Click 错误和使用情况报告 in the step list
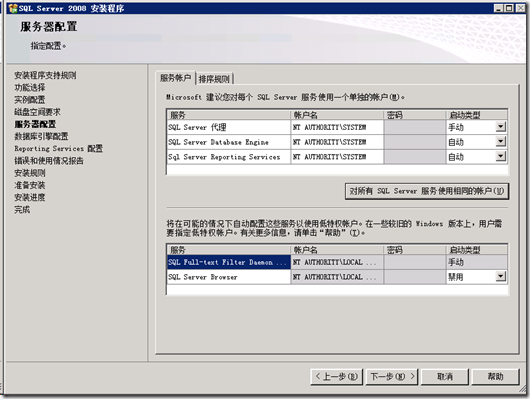The width and height of the screenshot is (530, 399). pos(49,161)
